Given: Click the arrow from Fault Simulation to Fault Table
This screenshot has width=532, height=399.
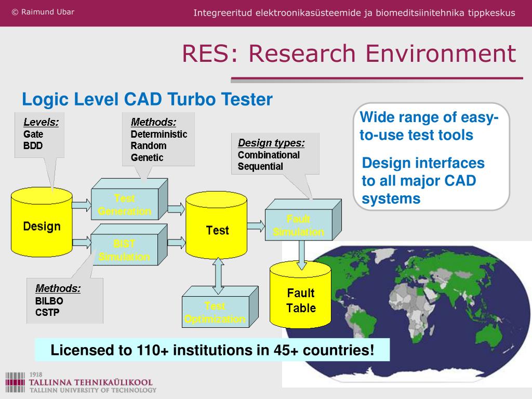Looking at the screenshot, I should (x=301, y=255).
